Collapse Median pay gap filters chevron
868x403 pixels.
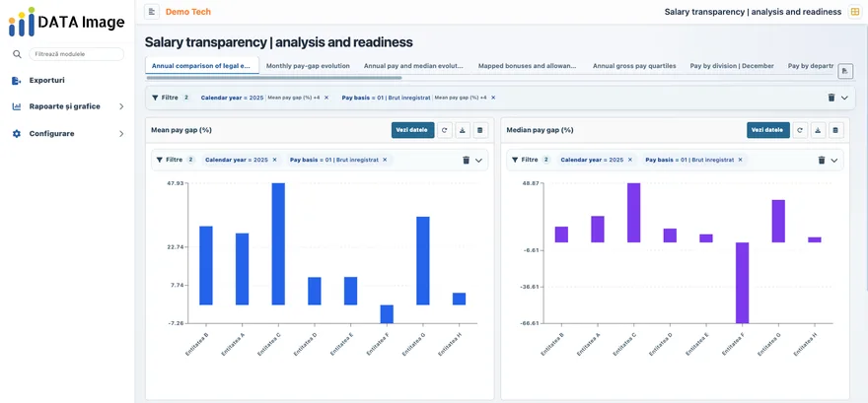(x=834, y=161)
